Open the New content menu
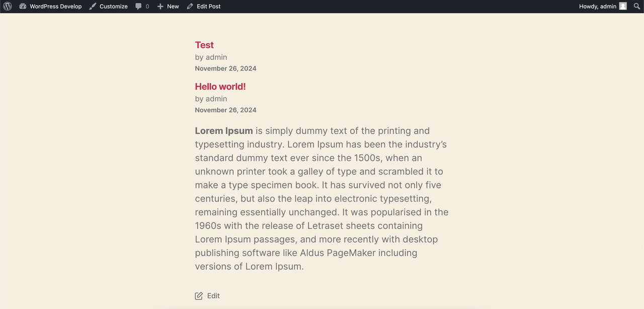Image resolution: width=644 pixels, height=309 pixels. pyautogui.click(x=168, y=7)
